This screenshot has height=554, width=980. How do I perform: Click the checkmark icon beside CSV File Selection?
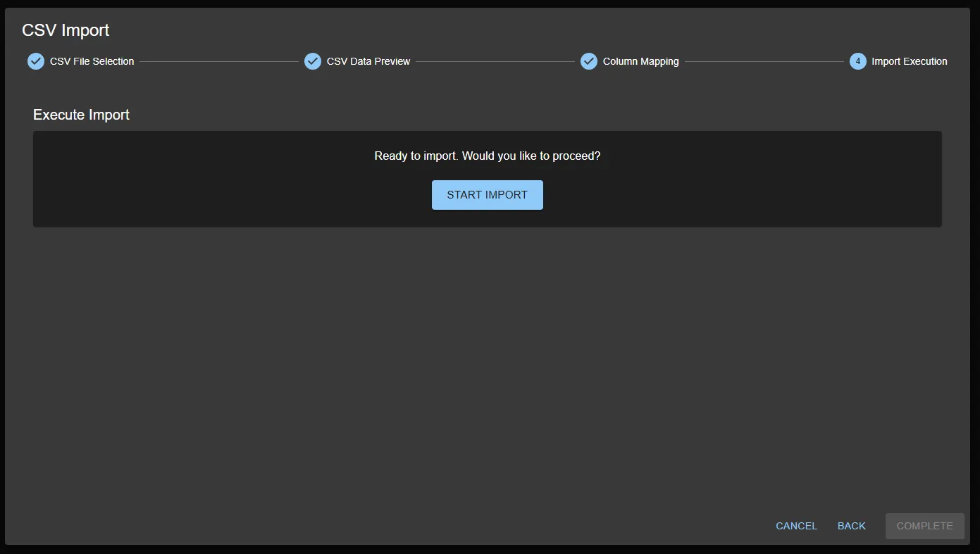click(x=36, y=61)
